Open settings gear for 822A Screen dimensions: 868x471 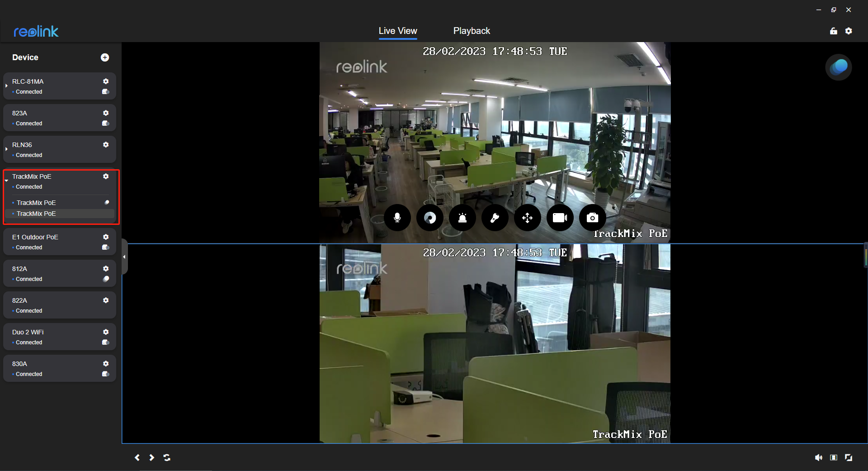[x=106, y=300]
